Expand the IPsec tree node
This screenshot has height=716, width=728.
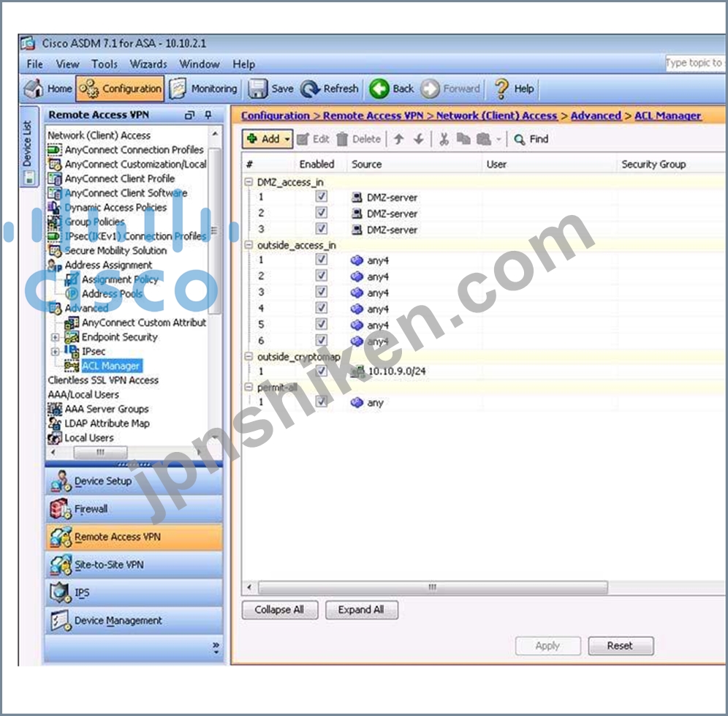click(55, 352)
